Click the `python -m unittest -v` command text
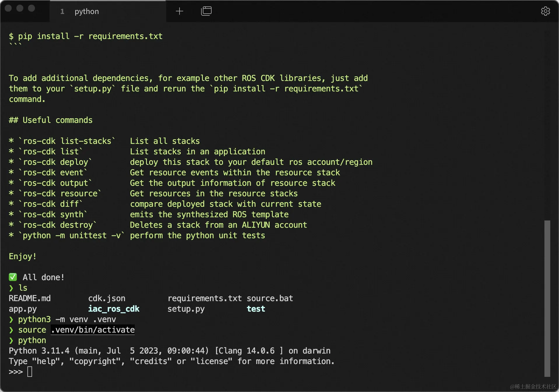559x392 pixels. pyautogui.click(x=72, y=236)
